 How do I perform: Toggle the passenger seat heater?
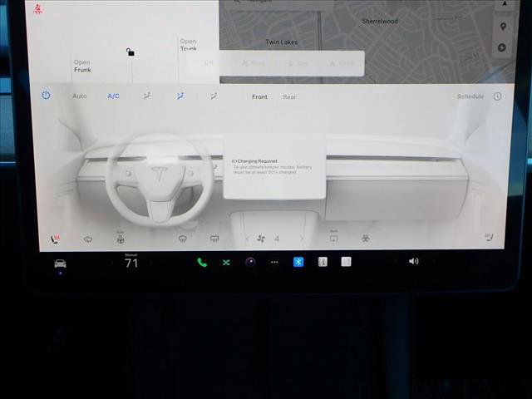click(x=489, y=237)
